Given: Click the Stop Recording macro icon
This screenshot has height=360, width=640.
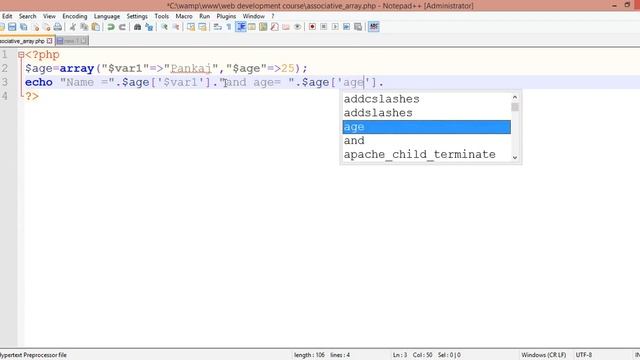Looking at the screenshot, I should pyautogui.click(x=324, y=27).
